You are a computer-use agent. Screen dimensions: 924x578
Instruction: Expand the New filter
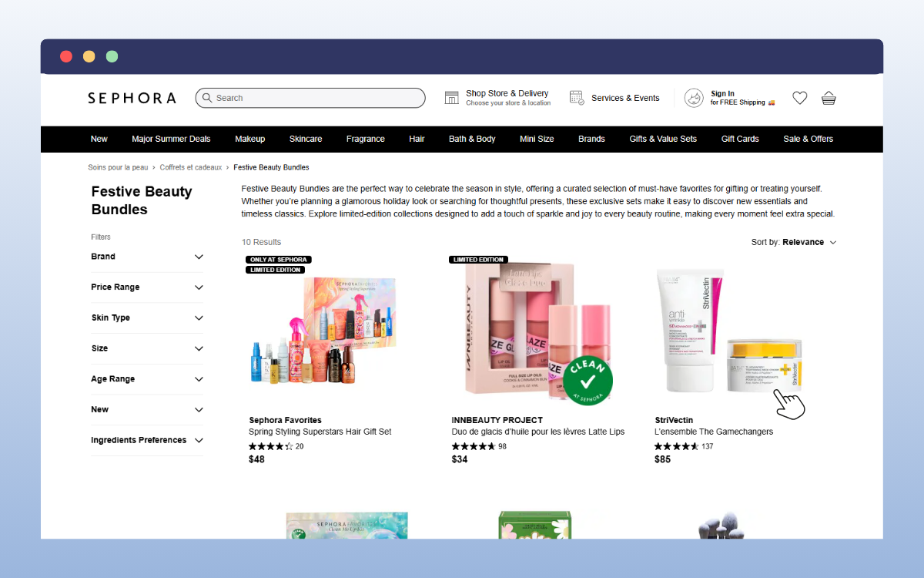point(147,410)
